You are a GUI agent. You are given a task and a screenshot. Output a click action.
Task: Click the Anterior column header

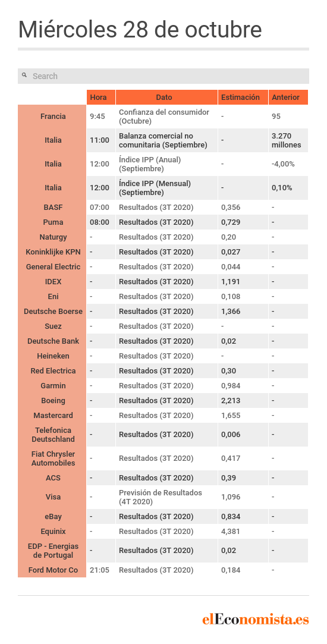coord(288,98)
